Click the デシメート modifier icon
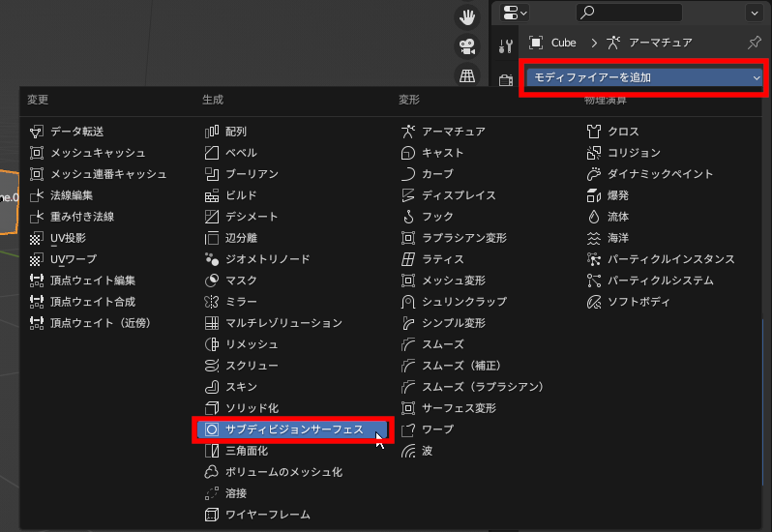Image resolution: width=772 pixels, height=532 pixels. coord(212,217)
